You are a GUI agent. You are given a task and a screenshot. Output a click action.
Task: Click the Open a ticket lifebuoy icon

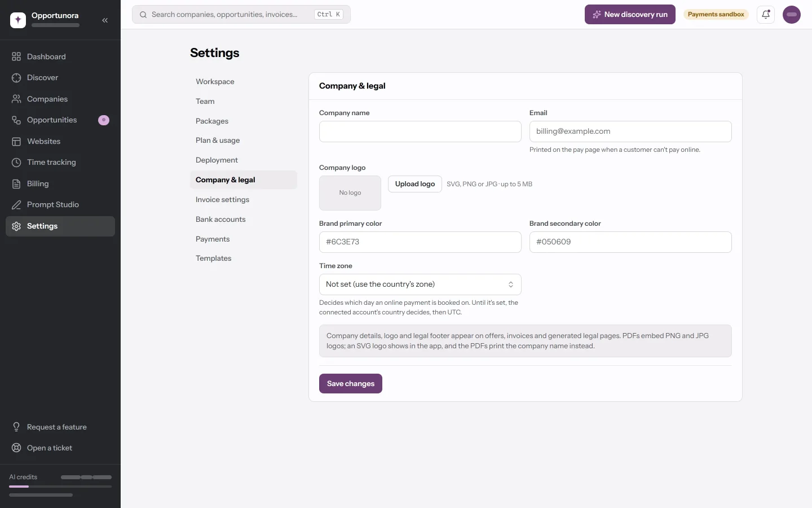[x=16, y=448]
